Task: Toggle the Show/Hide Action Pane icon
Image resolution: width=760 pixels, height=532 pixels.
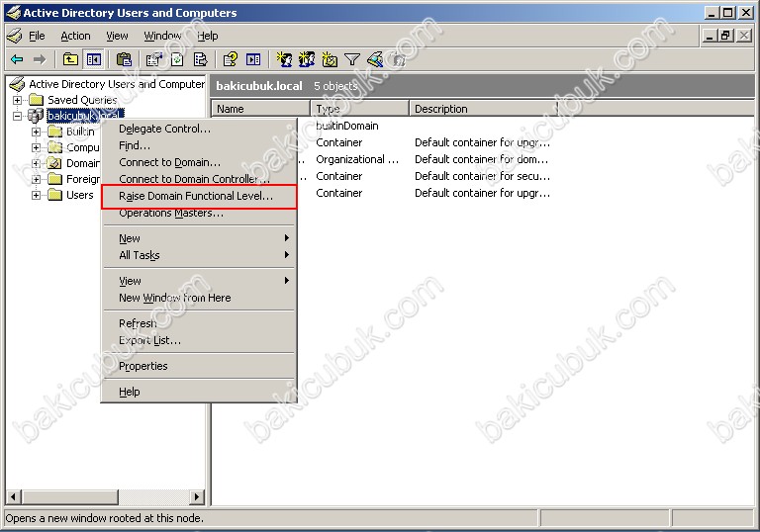Action: click(x=253, y=59)
